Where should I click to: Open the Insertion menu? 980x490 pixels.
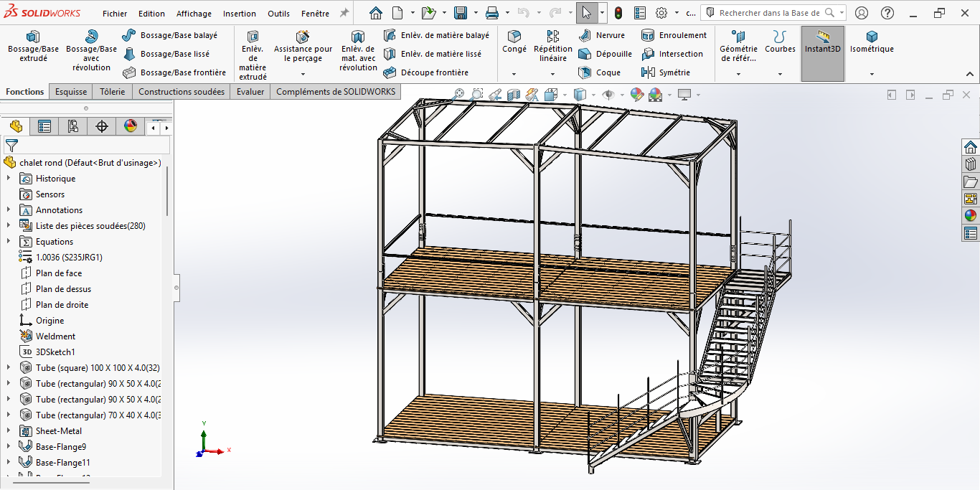[239, 14]
